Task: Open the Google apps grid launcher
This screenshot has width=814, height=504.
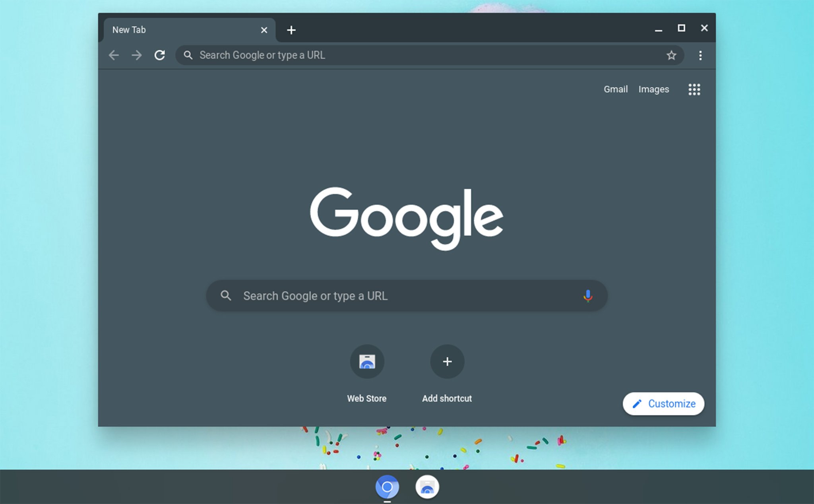Action: pyautogui.click(x=694, y=89)
